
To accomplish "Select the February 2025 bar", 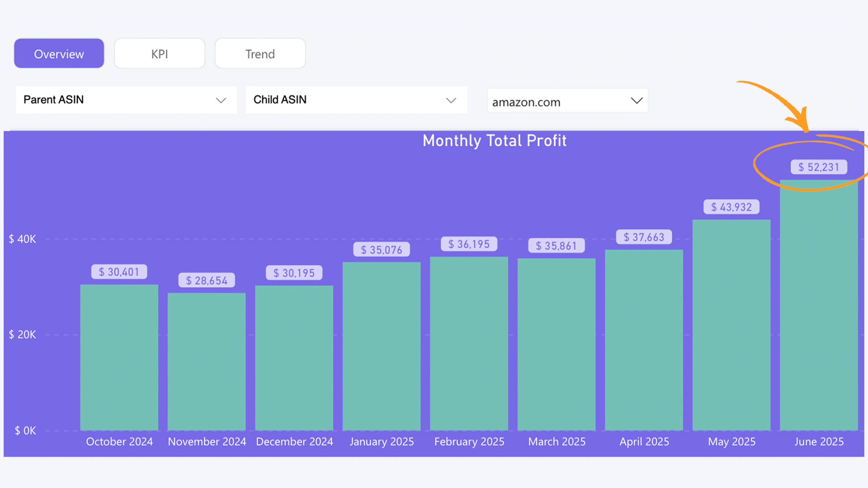I will pyautogui.click(x=469, y=343).
